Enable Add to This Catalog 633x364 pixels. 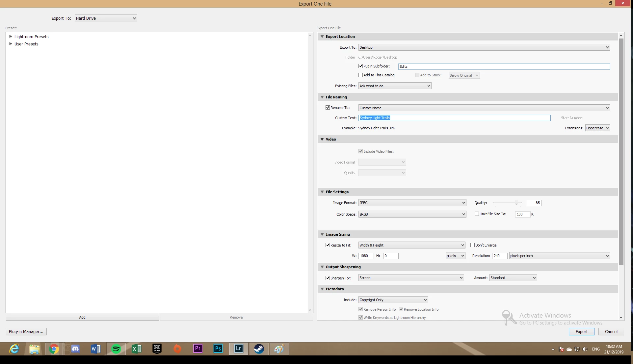pyautogui.click(x=360, y=75)
